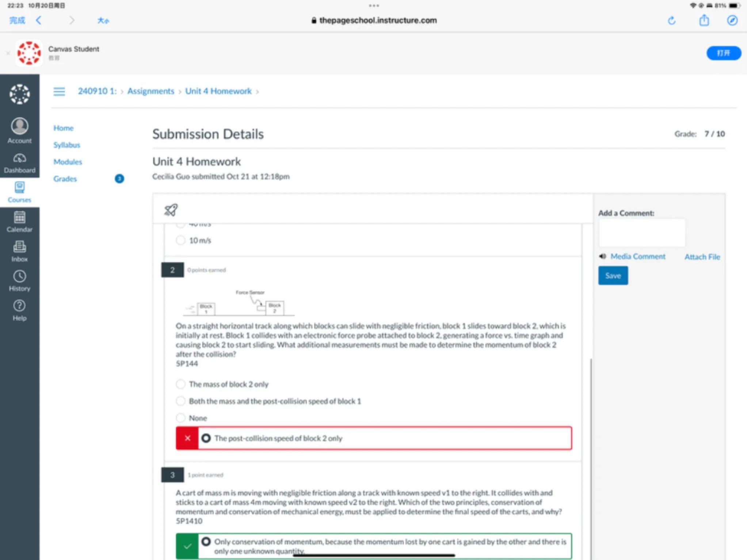Viewport: 747px width, 560px height.
Task: Click the Save comment button
Action: (x=613, y=275)
